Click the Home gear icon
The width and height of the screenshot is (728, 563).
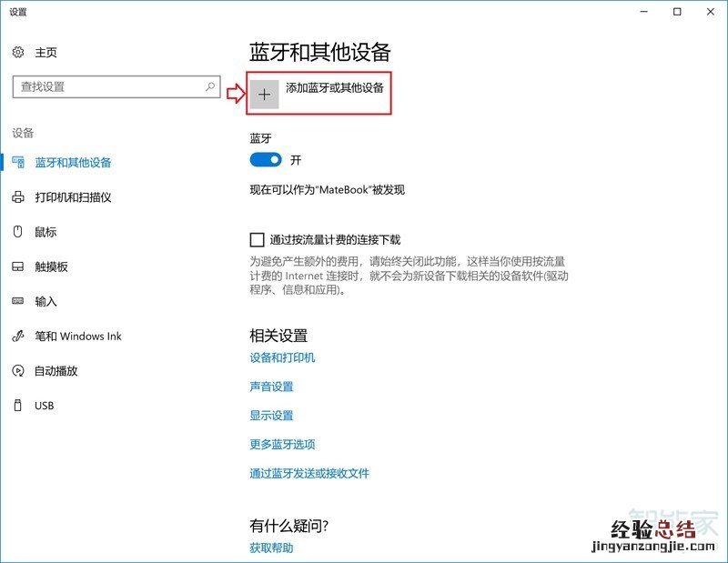[x=17, y=53]
